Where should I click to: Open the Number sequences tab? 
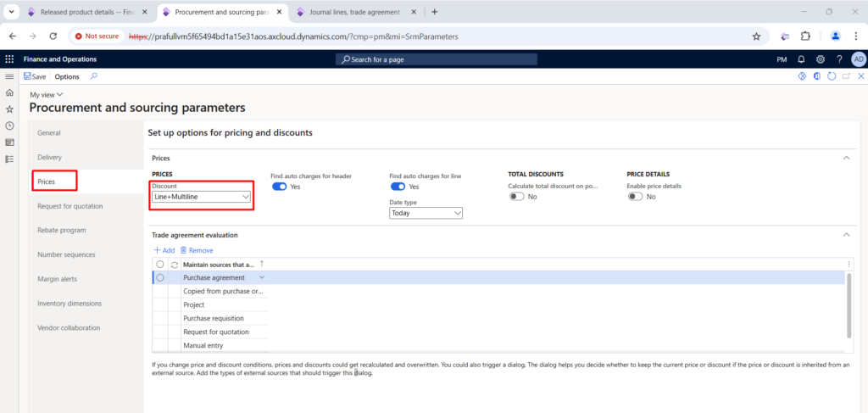tap(66, 254)
